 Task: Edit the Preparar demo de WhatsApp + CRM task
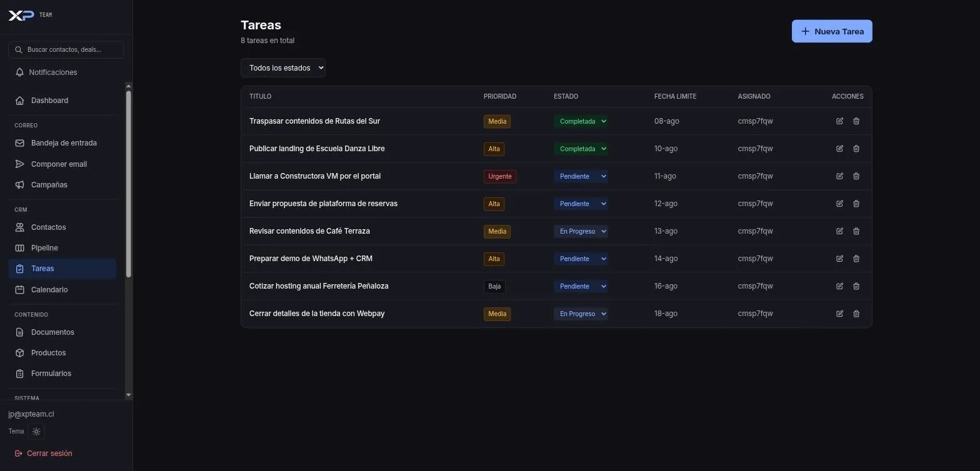click(839, 259)
